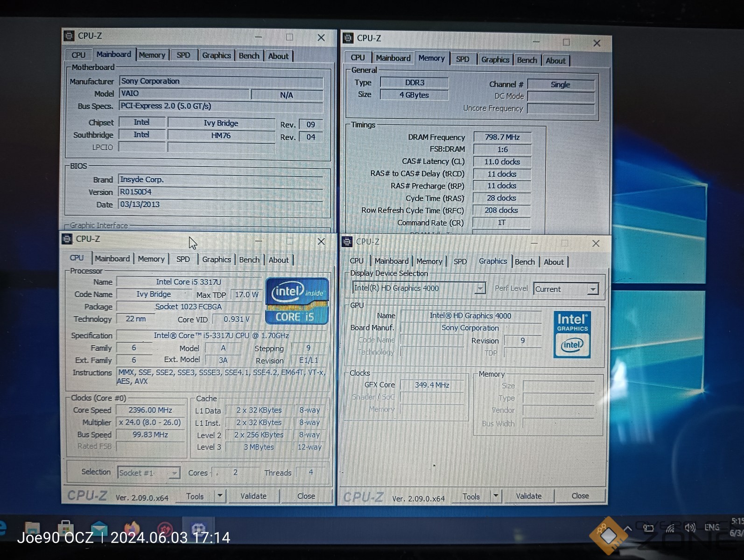Open the Graphics tab in the Memory window
This screenshot has height=560, width=744.
(x=495, y=60)
